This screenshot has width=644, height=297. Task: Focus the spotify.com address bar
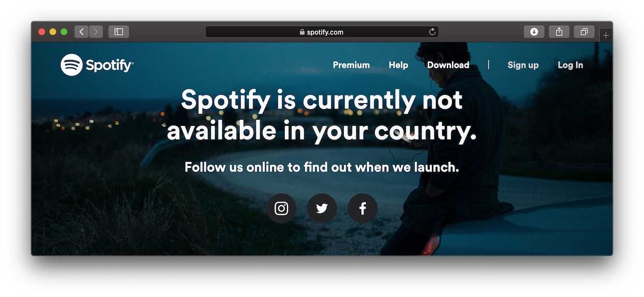(x=321, y=32)
